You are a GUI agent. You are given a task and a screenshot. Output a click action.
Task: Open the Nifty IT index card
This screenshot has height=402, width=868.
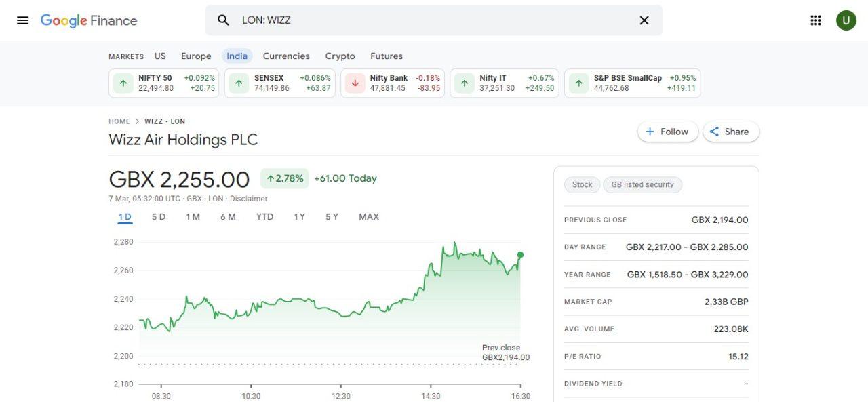(505, 83)
